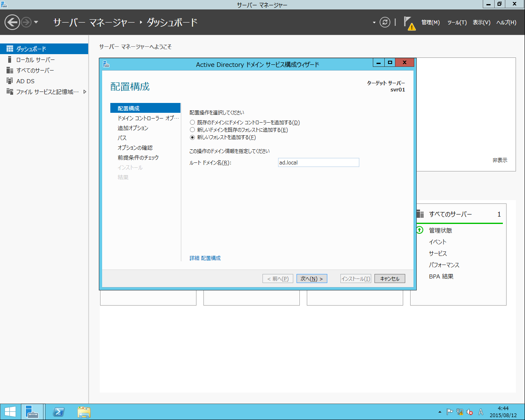Screen dimensions: 525x420
Task: Click the ダッシュボード sidebar icon
Action: 10,49
